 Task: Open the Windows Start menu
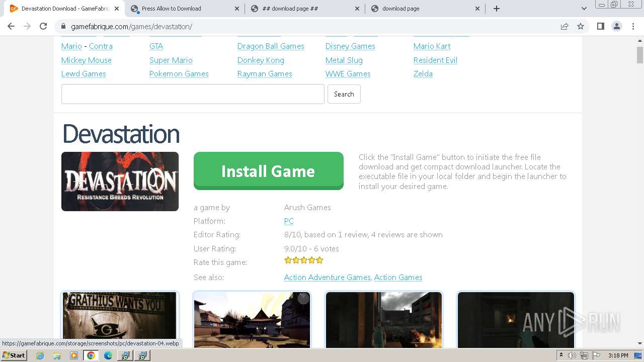(14, 355)
